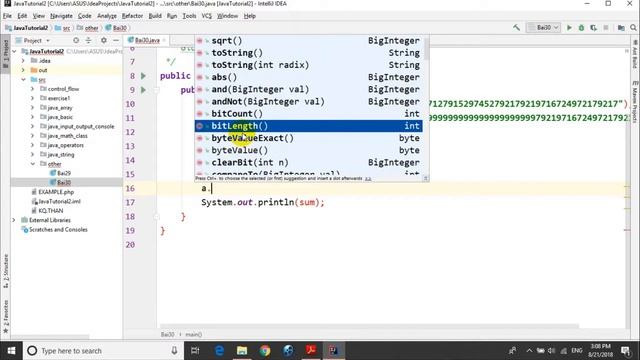Open the Windows notification center icon
The height and width of the screenshot is (360, 640).
click(625, 351)
